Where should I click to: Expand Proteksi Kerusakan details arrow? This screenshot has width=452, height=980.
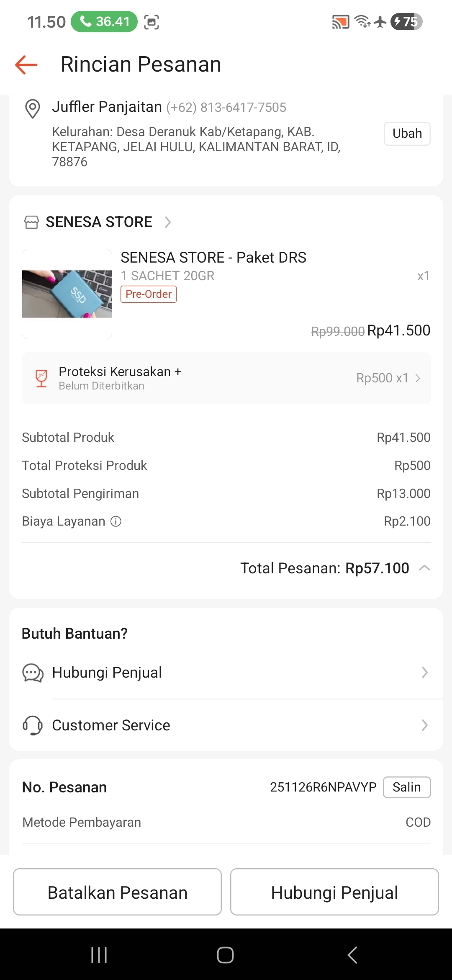[418, 378]
